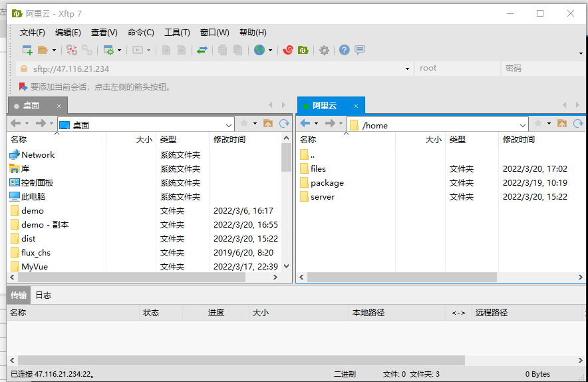Viewport: 588px width, 382px height.
Task: Open the 工具(T) menu
Action: pos(177,33)
